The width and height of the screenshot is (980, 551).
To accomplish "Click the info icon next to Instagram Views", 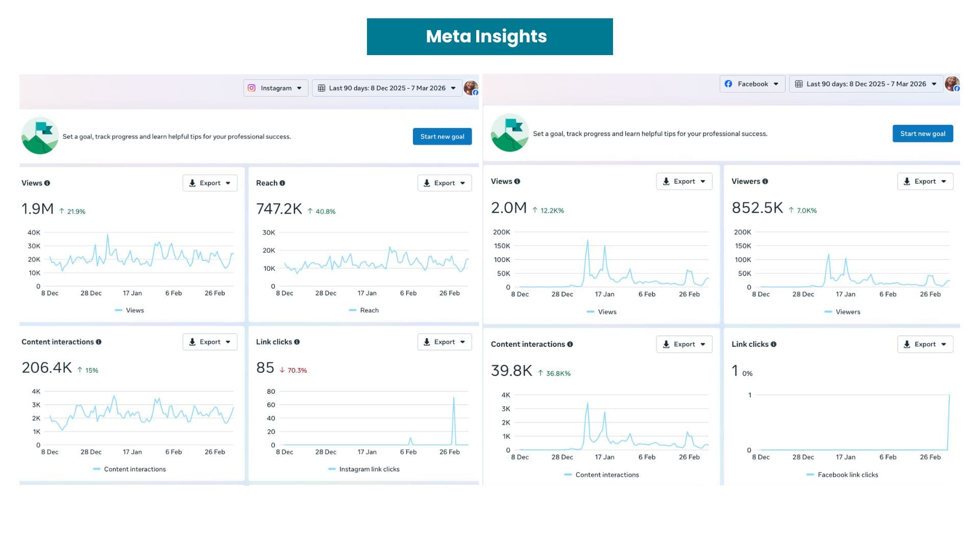I will (47, 183).
